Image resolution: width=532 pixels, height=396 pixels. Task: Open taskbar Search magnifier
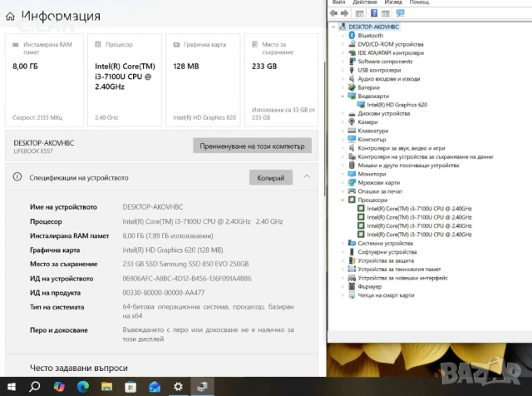[x=35, y=387]
